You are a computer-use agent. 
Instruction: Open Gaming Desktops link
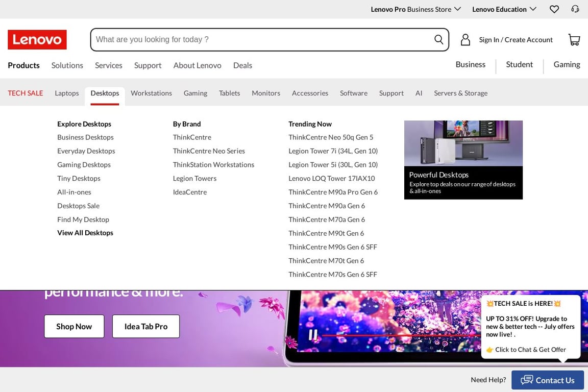pos(84,165)
